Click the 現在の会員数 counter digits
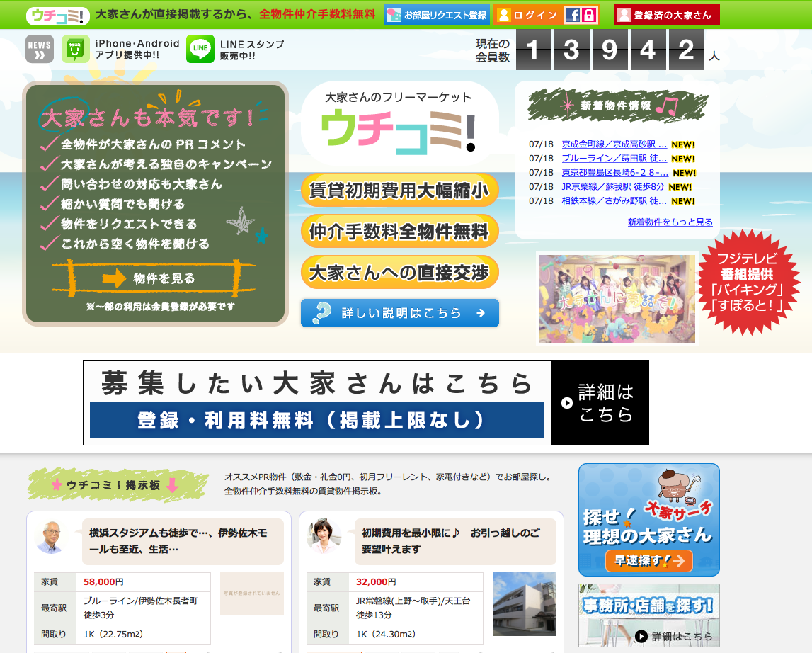Screen dimensions: 812x653 610,50
